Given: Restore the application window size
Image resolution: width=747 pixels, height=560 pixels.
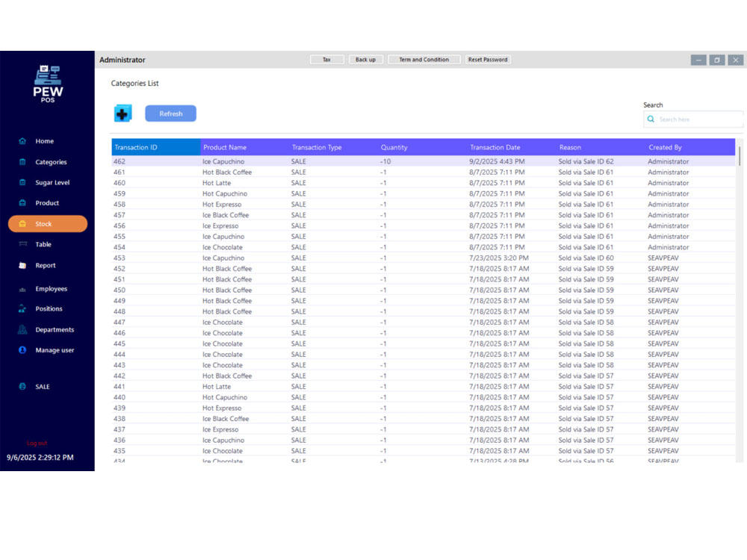Looking at the screenshot, I should 717,60.
